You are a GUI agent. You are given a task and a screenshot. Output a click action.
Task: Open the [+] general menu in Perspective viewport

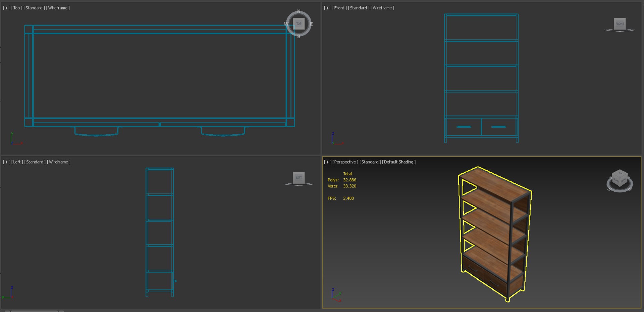point(327,162)
